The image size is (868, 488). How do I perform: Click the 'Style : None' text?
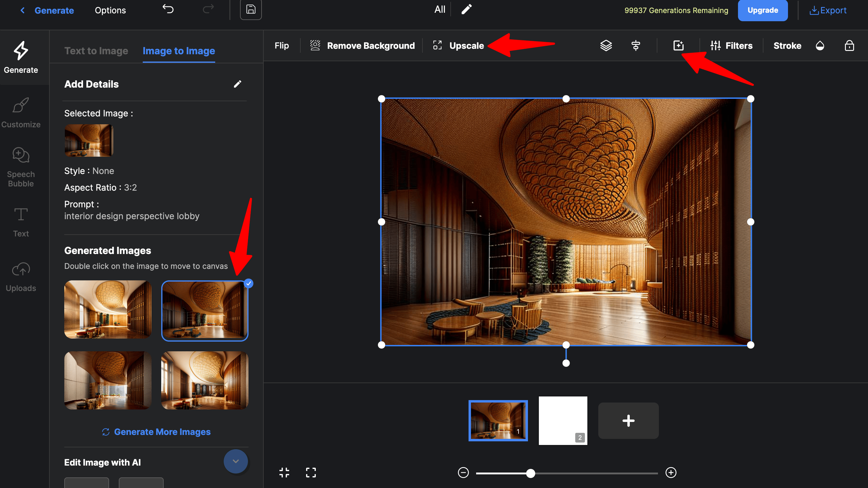point(89,171)
